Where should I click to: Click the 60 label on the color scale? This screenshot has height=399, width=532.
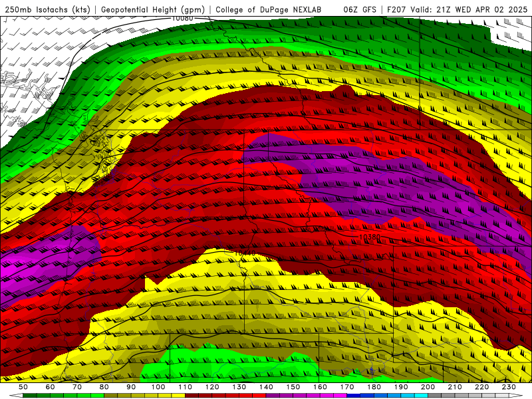point(50,387)
